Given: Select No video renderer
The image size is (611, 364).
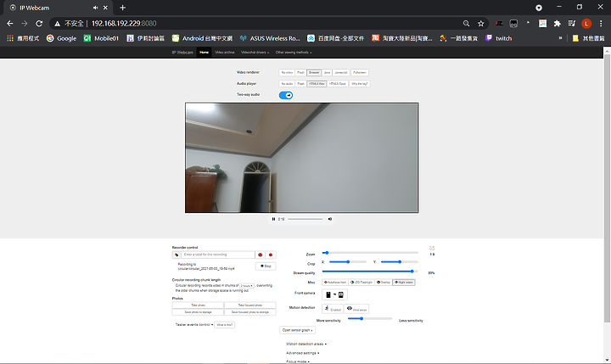Looking at the screenshot, I should (287, 72).
